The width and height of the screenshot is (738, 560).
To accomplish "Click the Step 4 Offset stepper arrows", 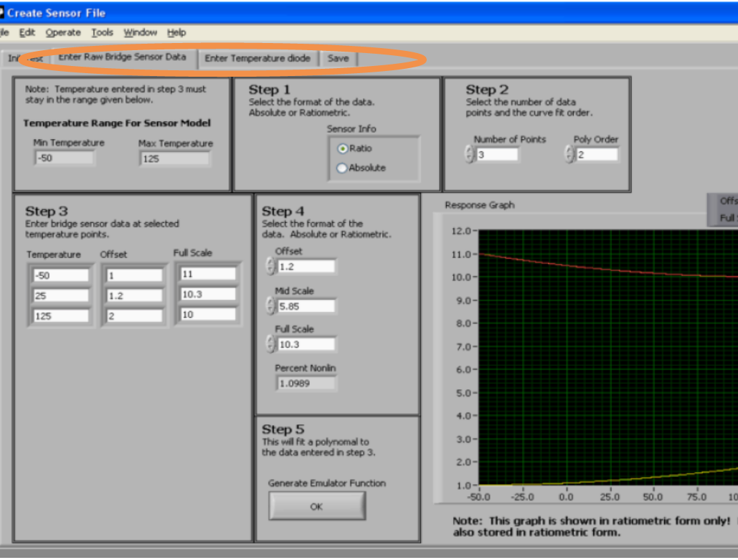I will (x=270, y=266).
